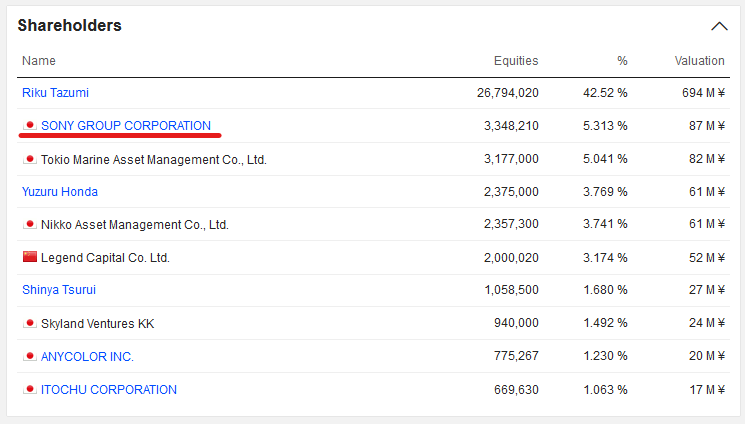745x424 pixels.
Task: Open SONY GROUP CORPORATION link
Action: tap(126, 126)
